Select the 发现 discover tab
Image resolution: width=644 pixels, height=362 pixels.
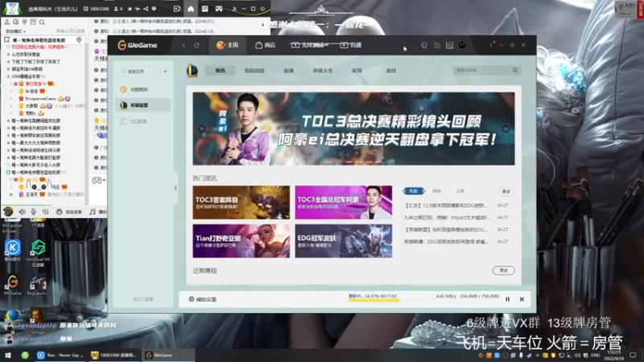(357, 71)
